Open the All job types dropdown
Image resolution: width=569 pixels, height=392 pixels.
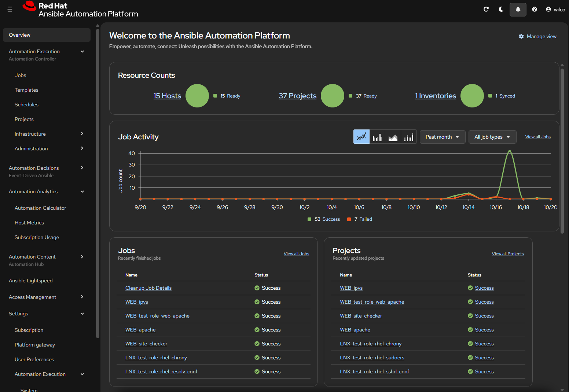(x=492, y=137)
